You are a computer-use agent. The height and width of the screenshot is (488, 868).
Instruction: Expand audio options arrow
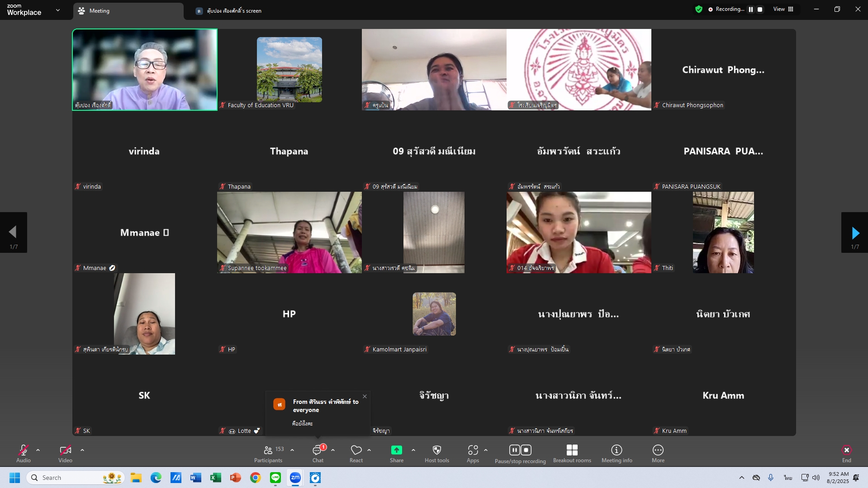(38, 450)
